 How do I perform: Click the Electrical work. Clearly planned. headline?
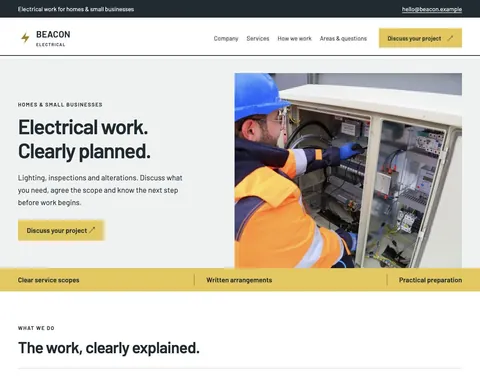click(84, 139)
